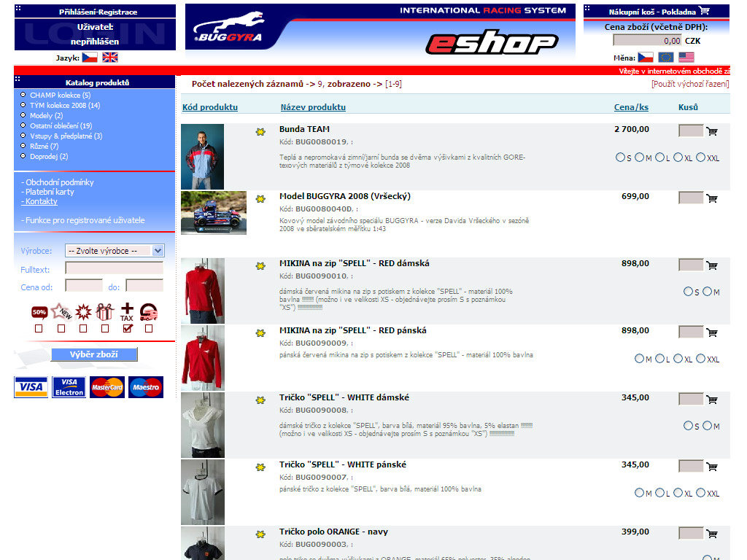Select Czech koruna currency flag
Screen dimensions: 747x560
click(646, 58)
